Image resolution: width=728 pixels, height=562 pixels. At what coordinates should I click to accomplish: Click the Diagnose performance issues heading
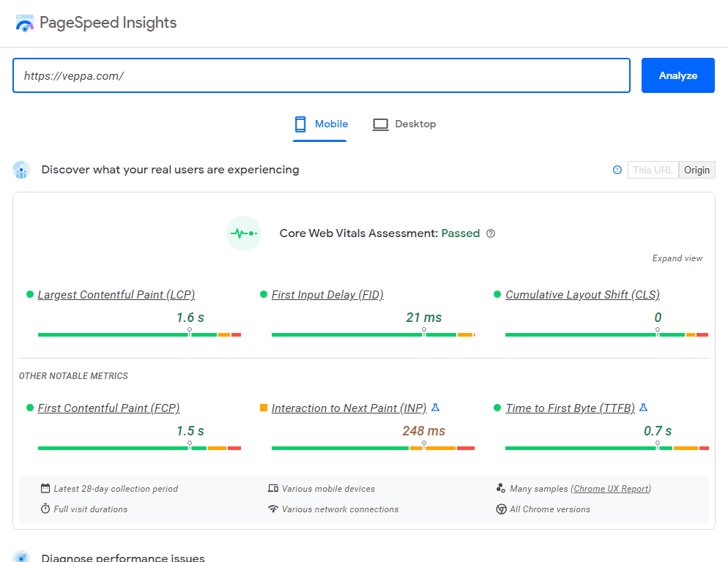coord(123,558)
